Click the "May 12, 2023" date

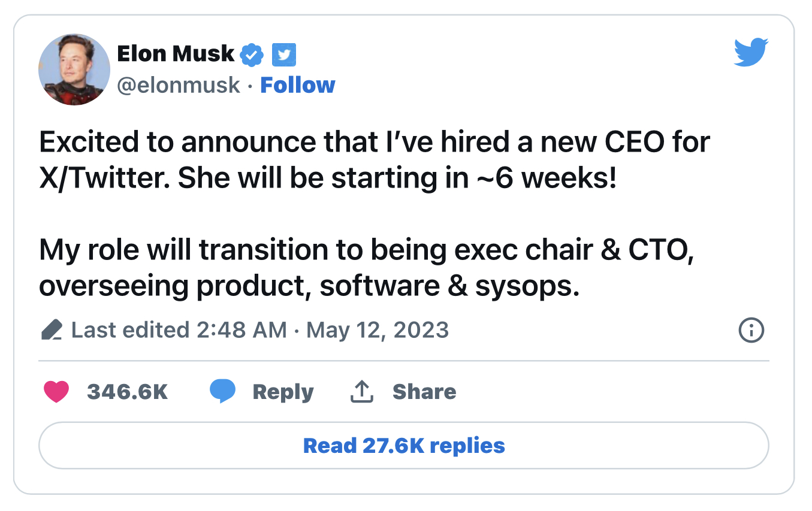coord(378,330)
